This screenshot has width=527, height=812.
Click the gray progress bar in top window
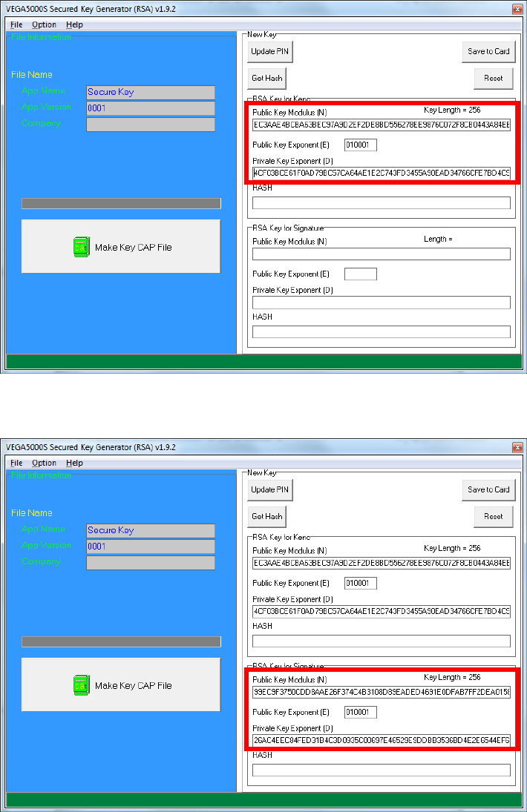[x=121, y=203]
